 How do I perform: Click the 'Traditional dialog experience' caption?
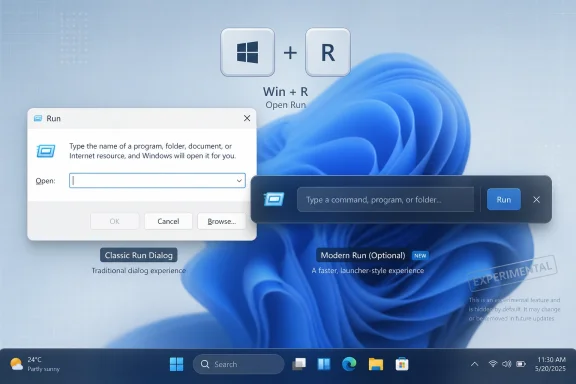[138, 270]
